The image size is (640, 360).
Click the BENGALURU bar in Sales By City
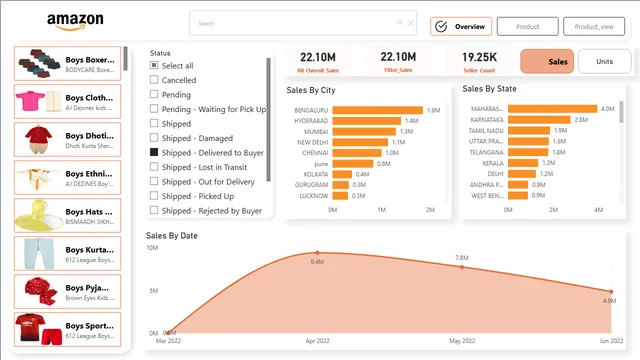(x=378, y=110)
